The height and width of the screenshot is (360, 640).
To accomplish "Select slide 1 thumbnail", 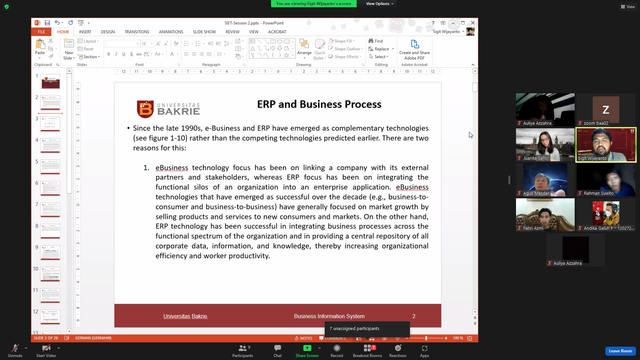I will click(x=50, y=81).
